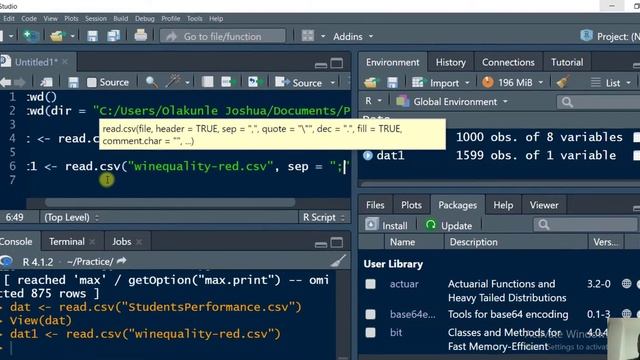Maximize the source editor pane
The height and width of the screenshot is (360, 640).
click(x=337, y=63)
